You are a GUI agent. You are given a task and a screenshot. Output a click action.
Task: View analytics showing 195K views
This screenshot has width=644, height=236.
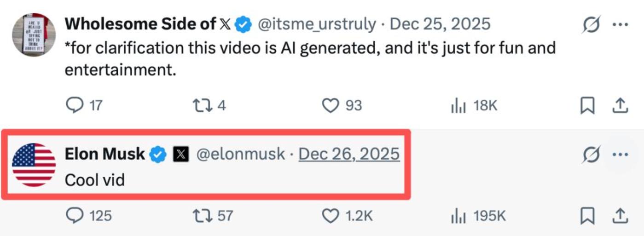click(458, 215)
